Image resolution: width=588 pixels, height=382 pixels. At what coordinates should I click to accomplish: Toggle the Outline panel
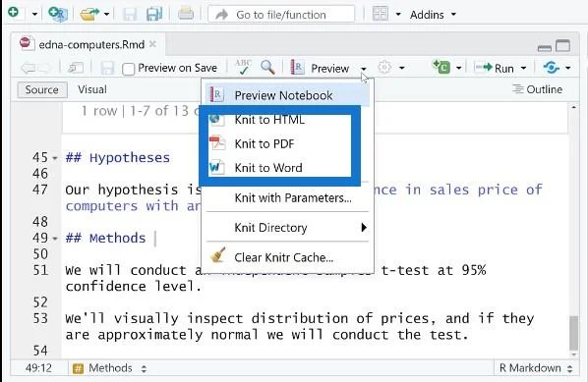(x=538, y=89)
